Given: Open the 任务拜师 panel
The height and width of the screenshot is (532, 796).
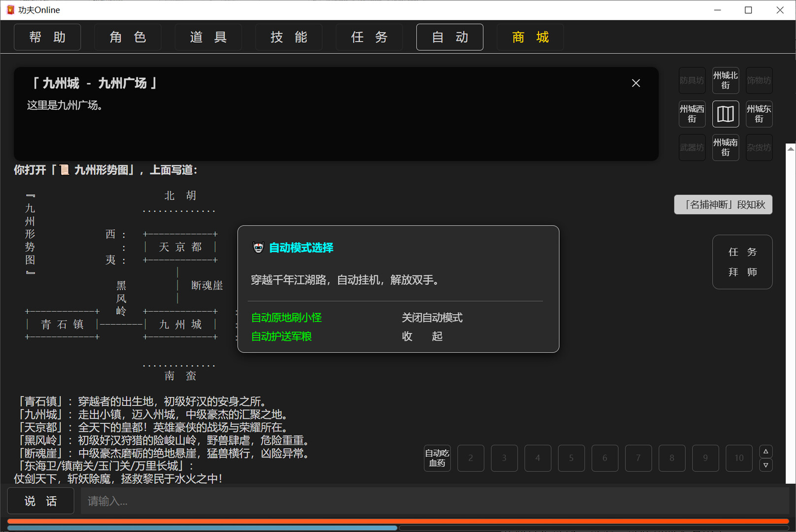Looking at the screenshot, I should pos(742,262).
